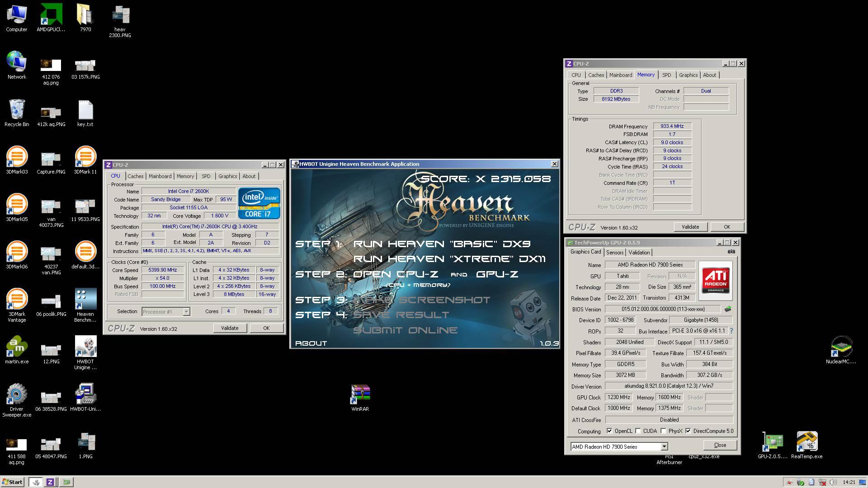
Task: Open SPD tab in memory CPU-Z window
Action: click(667, 75)
